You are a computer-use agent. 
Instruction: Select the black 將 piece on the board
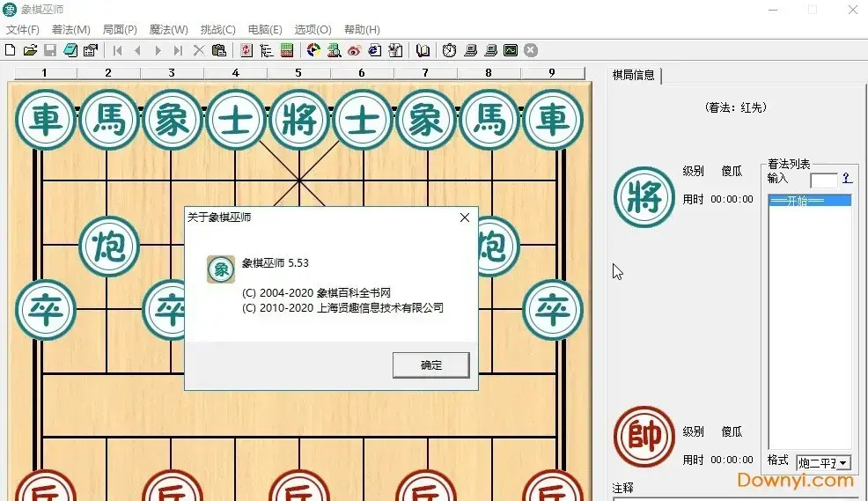click(x=299, y=120)
